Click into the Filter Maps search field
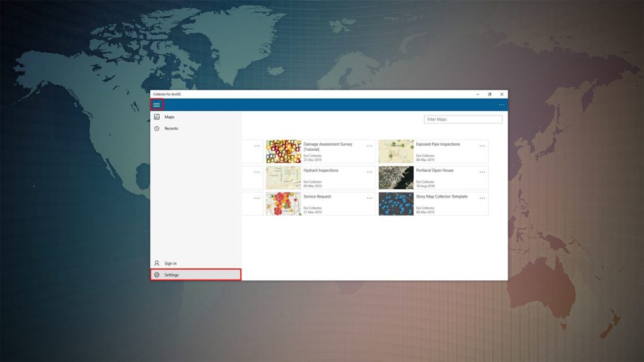The width and height of the screenshot is (644, 362). tap(463, 119)
